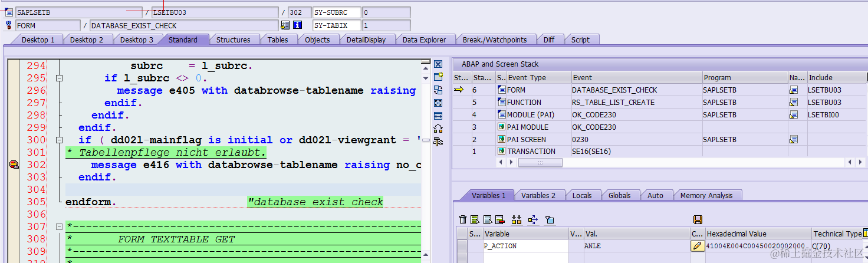This screenshot has width=868, height=263.
Task: Select the TRANSACTION SE16(SE16) stack row
Action: [659, 152]
